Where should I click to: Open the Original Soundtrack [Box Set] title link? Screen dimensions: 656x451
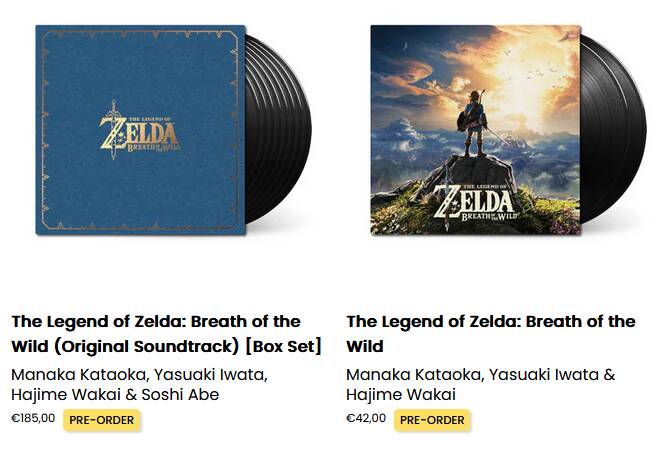coord(166,334)
